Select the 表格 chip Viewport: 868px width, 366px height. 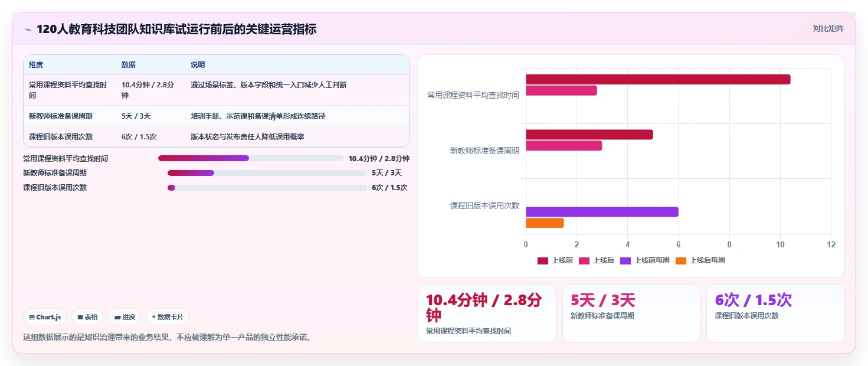click(87, 317)
